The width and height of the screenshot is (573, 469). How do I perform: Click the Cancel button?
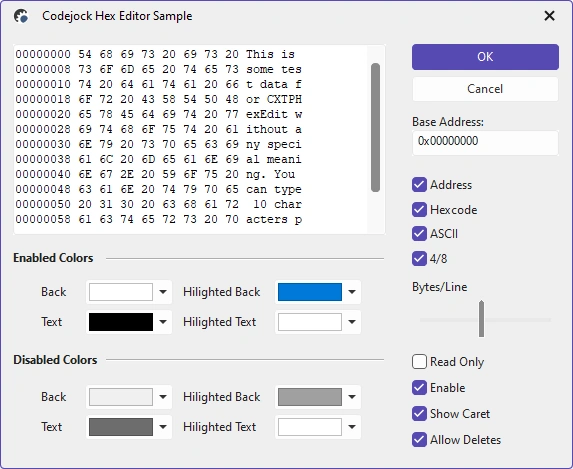point(485,89)
